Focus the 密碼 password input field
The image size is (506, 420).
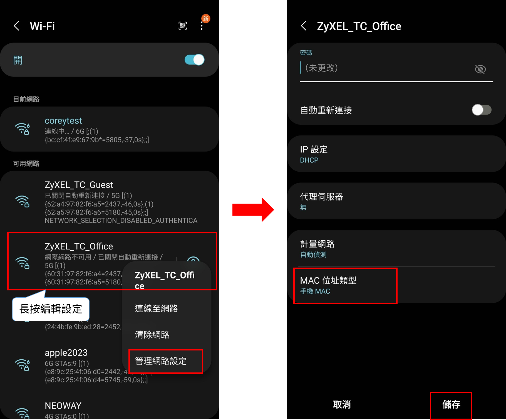pyautogui.click(x=386, y=68)
